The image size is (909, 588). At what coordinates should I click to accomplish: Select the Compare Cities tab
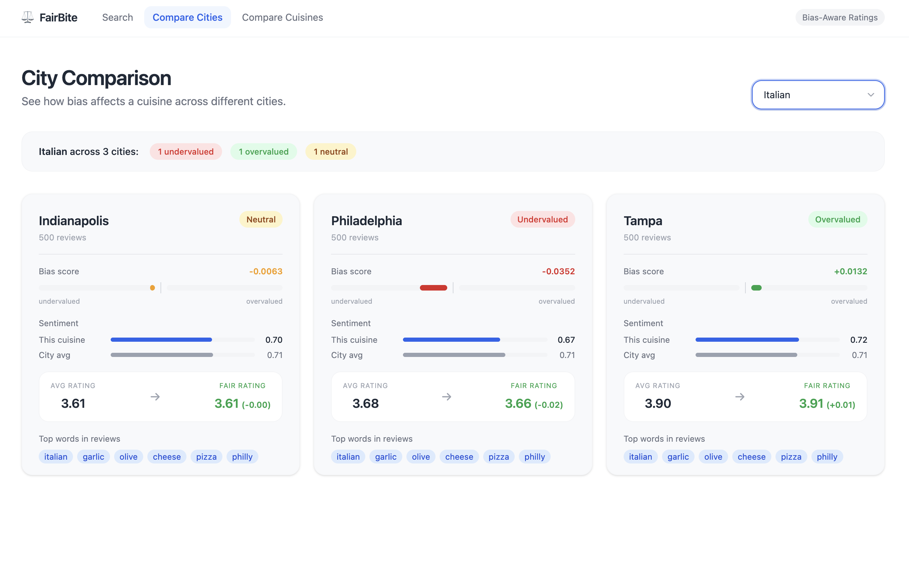(187, 18)
